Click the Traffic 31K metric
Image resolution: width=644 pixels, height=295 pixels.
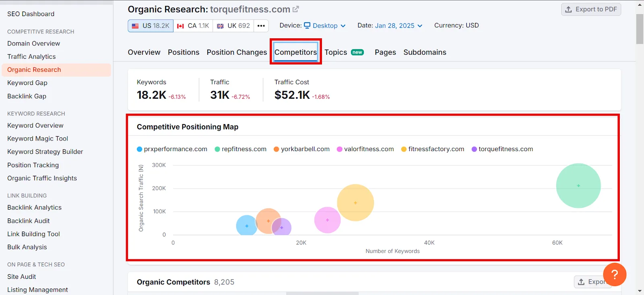[230, 90]
